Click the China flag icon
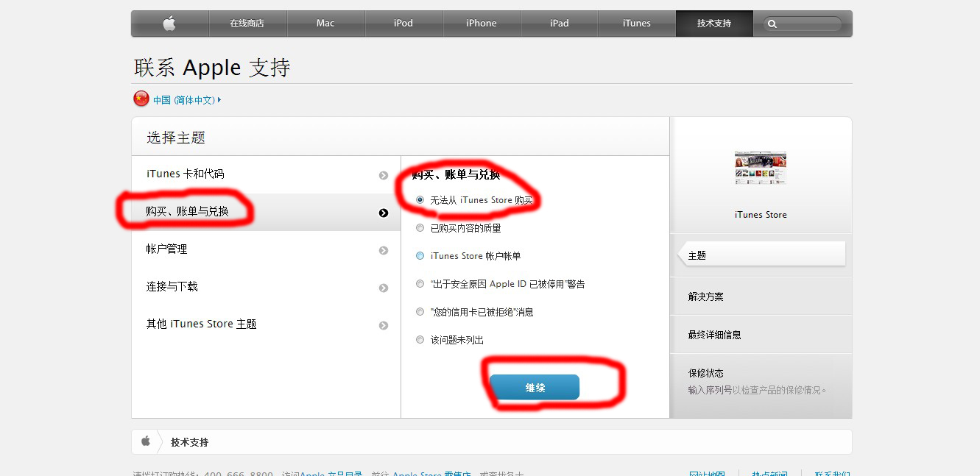The image size is (980, 476). (x=141, y=99)
